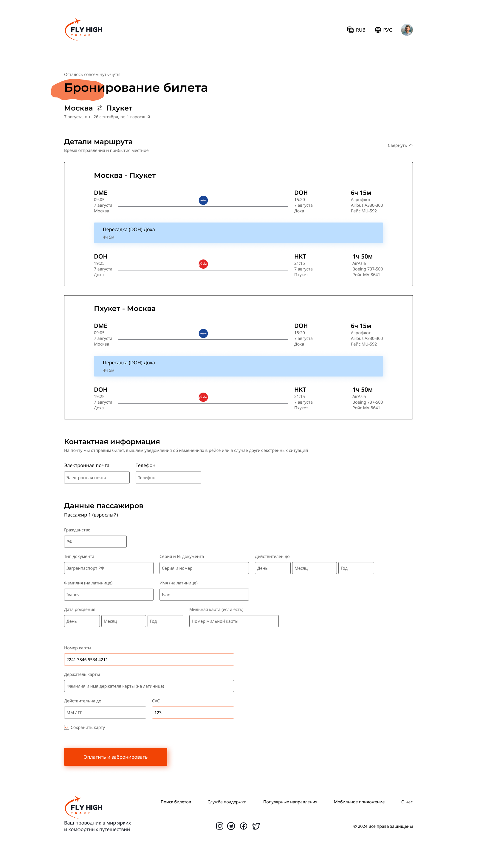Select birth date Месяц field
The image size is (477, 868).
click(x=124, y=621)
